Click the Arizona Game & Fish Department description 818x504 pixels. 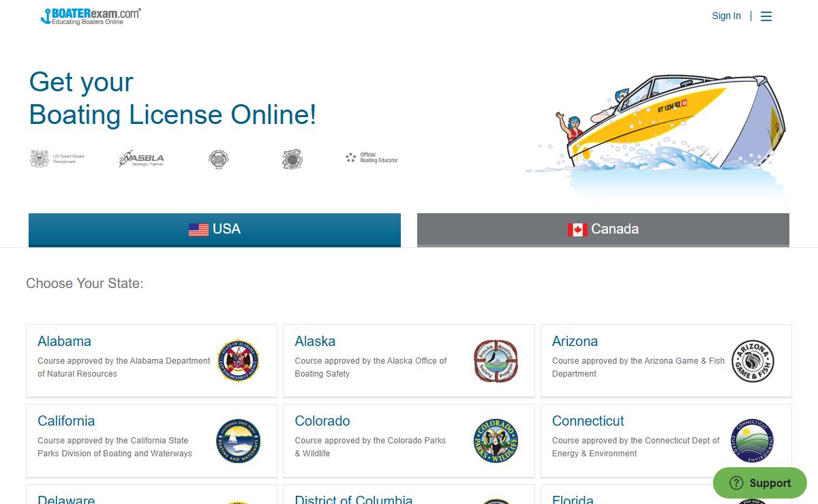coord(639,367)
